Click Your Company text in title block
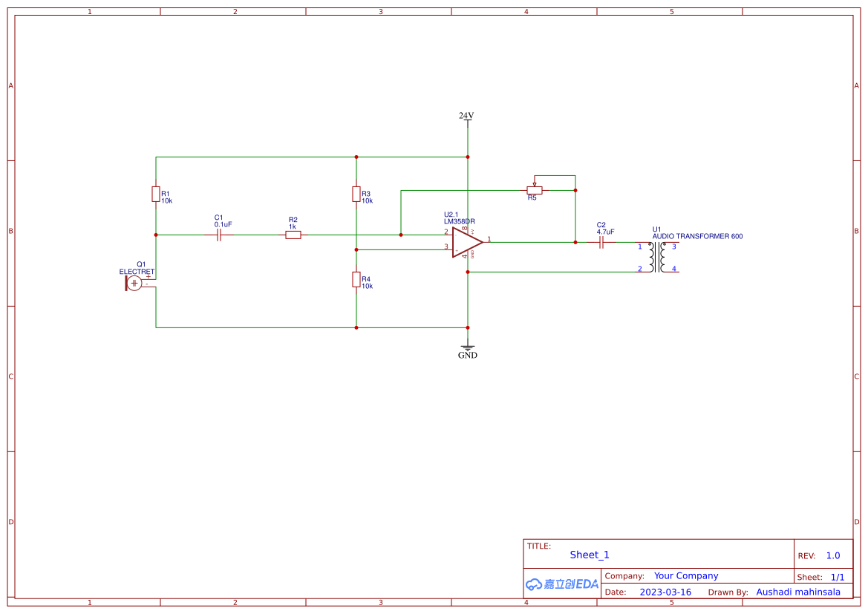Viewport: 868px width, 614px height. pyautogui.click(x=685, y=575)
